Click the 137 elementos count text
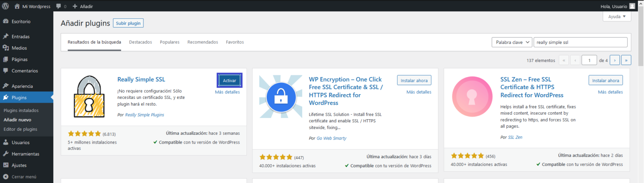This screenshot has width=644, height=183. (541, 60)
